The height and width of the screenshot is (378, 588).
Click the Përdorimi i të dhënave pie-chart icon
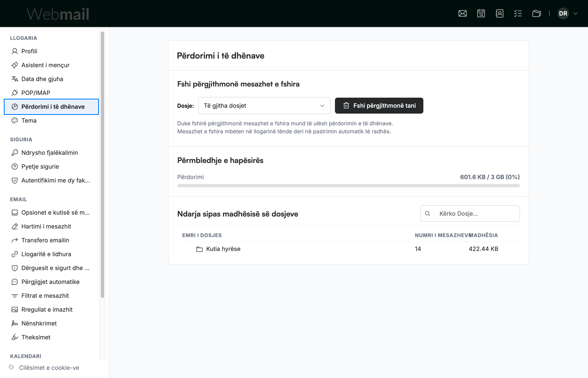click(x=15, y=106)
